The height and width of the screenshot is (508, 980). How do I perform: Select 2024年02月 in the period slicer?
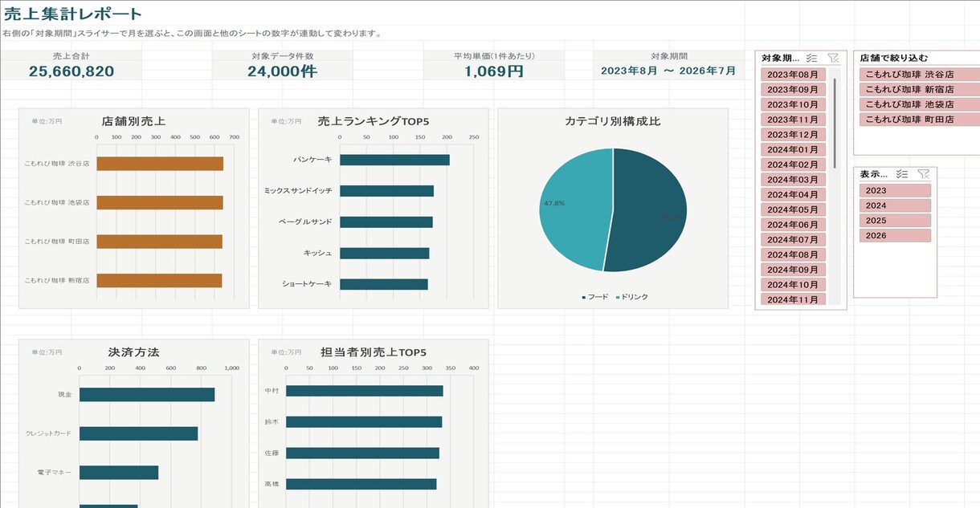(x=793, y=165)
